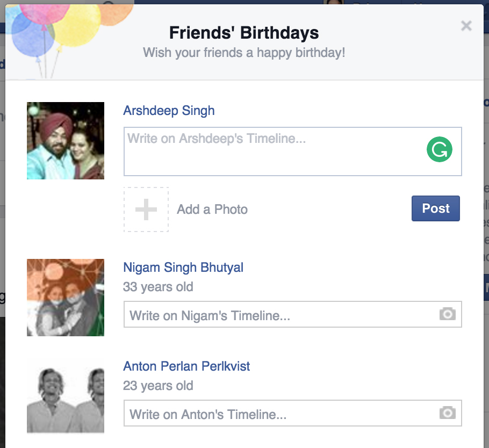Click the plus icon to add a photo

[x=146, y=209]
